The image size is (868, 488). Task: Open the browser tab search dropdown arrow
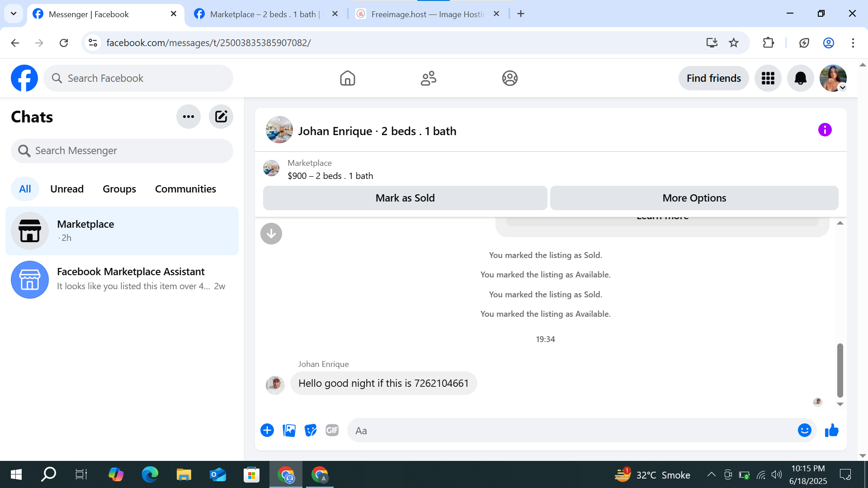(x=14, y=14)
